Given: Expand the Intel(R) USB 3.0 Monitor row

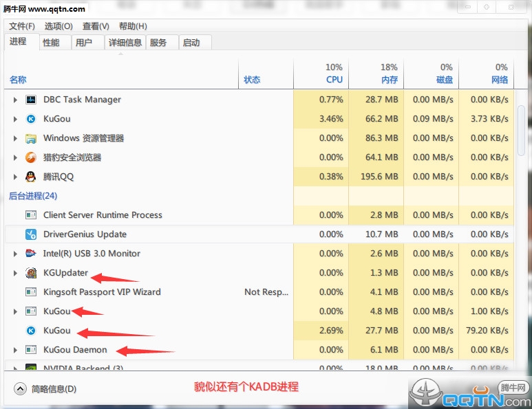Looking at the screenshot, I should [x=15, y=254].
